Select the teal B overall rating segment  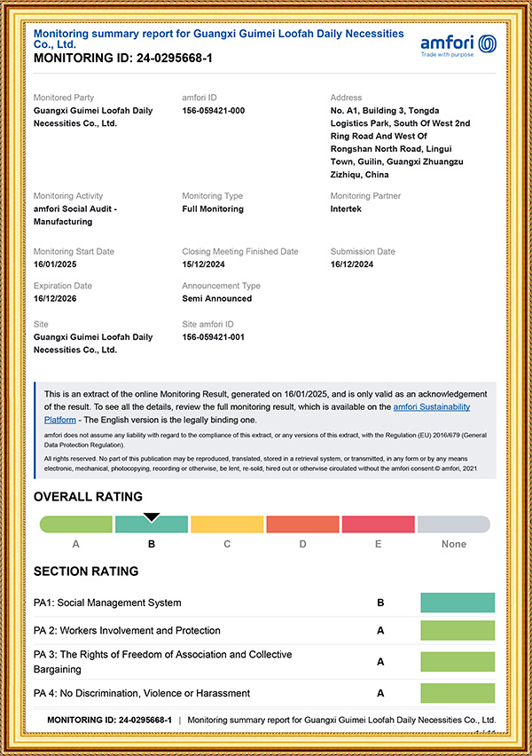tap(152, 524)
